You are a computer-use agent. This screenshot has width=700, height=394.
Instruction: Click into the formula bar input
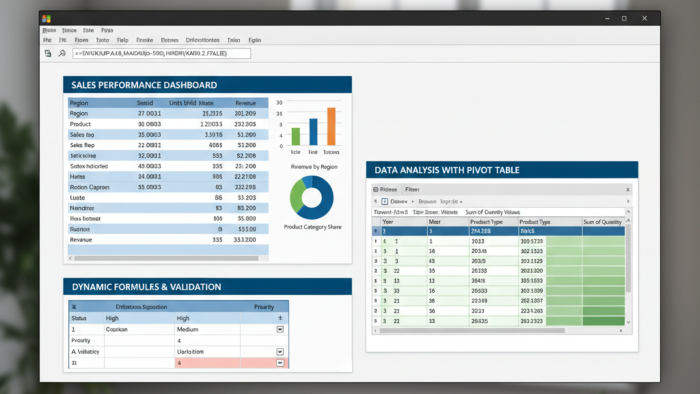pyautogui.click(x=162, y=54)
